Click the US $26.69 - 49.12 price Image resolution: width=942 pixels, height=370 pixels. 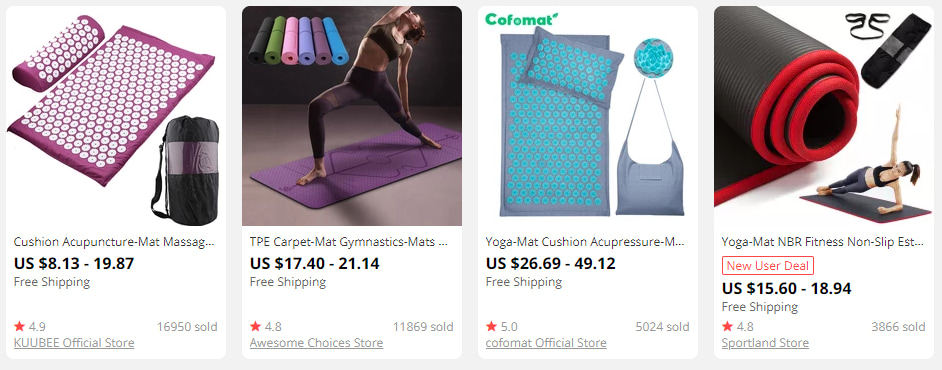[x=550, y=264]
